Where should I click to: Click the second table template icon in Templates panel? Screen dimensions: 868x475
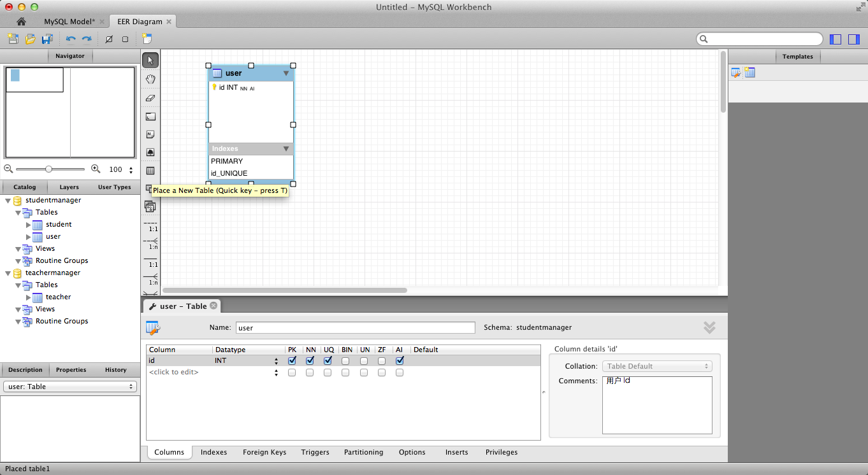click(x=749, y=73)
